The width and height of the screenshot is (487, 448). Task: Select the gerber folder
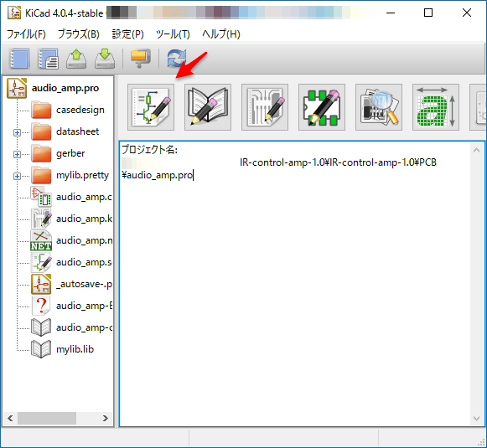[x=70, y=153]
